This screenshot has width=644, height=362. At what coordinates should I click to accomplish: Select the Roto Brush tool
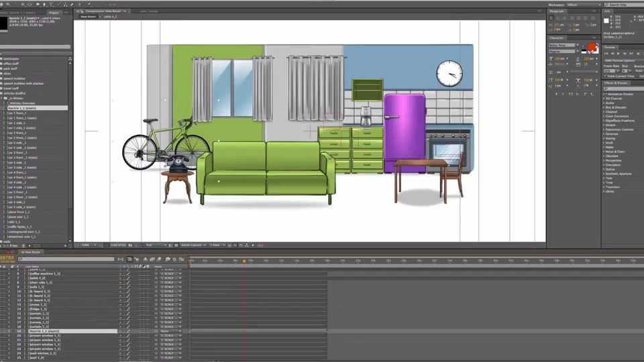pyautogui.click(x=80, y=4)
